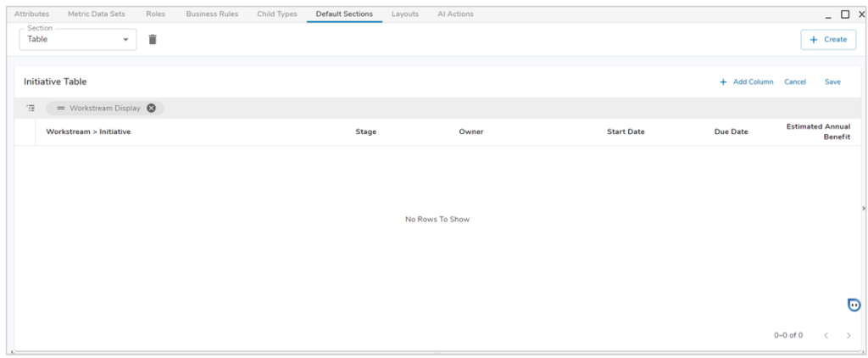Select the Business Rules tab
Screen dimensions: 868x358
tap(212, 14)
